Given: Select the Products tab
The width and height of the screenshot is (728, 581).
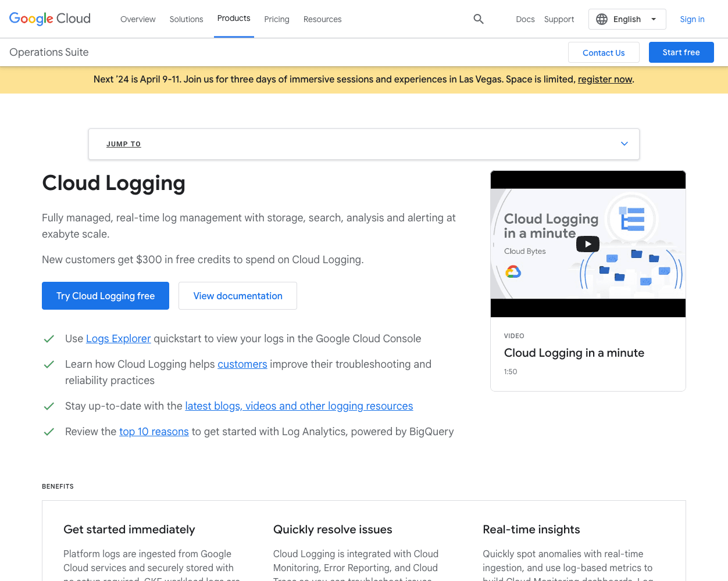Looking at the screenshot, I should (x=234, y=19).
